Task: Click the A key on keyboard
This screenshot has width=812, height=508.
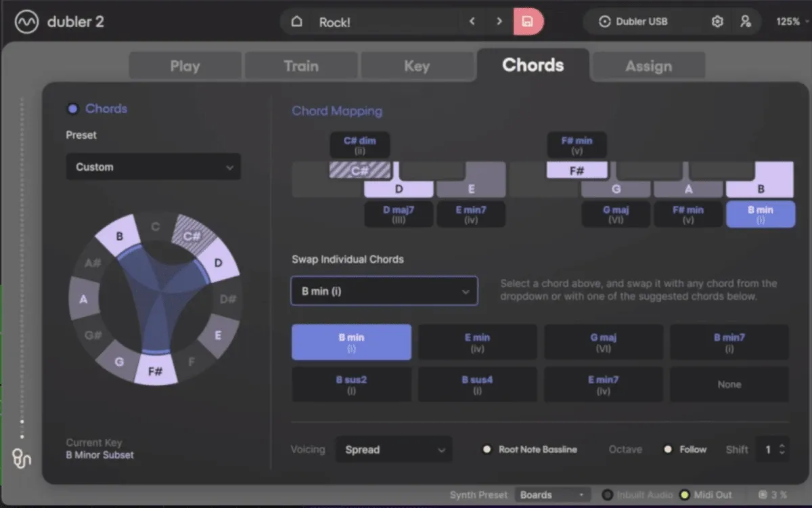Action: 688,189
